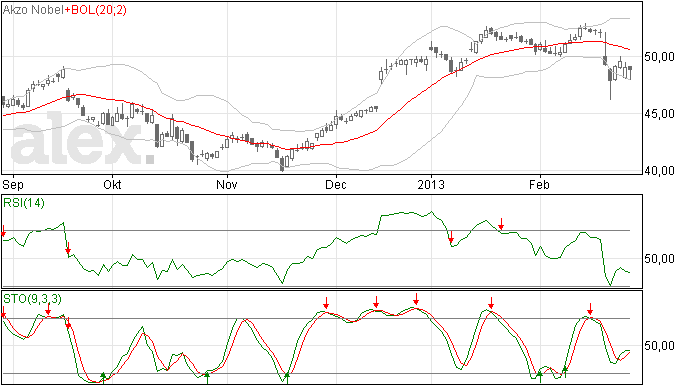Select the 45,00 price axis label
Screen dimensions: 690x387
659,114
